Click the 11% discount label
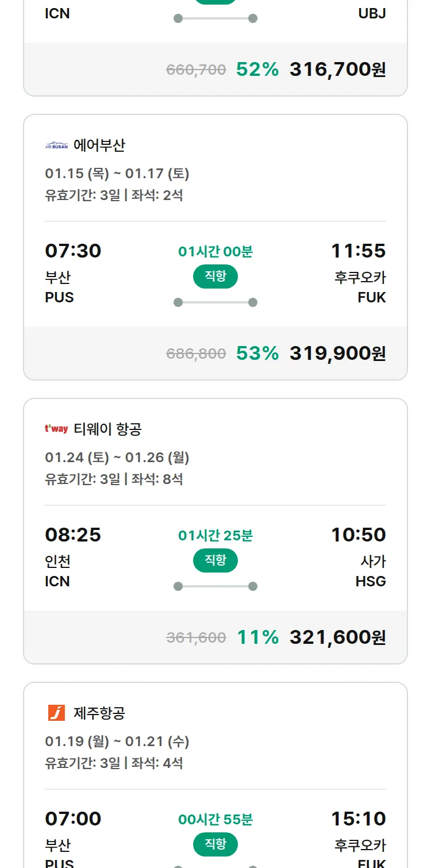Screen dimensions: 431x868 click(x=257, y=637)
